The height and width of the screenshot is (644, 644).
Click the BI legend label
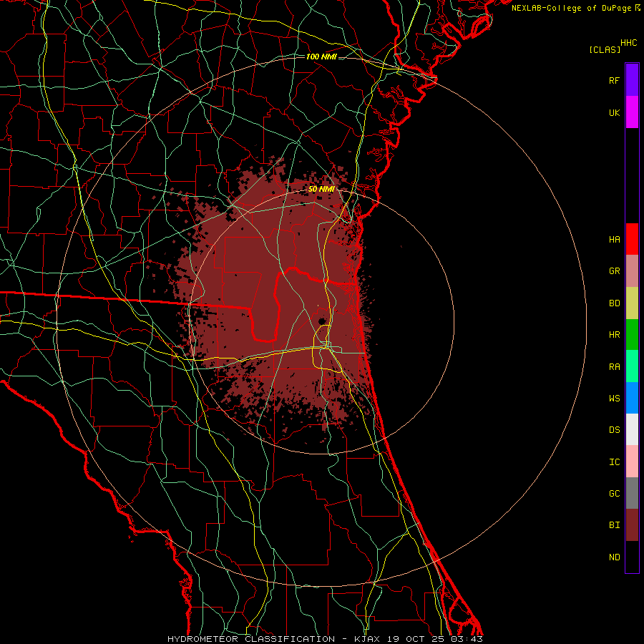[615, 525]
